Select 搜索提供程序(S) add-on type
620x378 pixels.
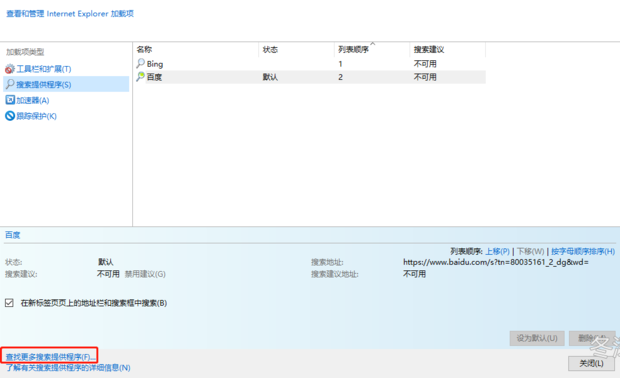tap(43, 84)
